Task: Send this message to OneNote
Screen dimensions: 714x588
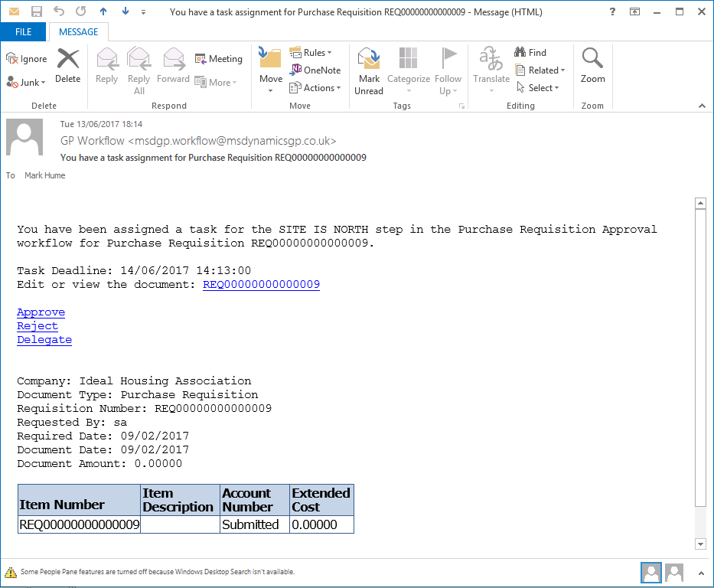Action: click(315, 70)
